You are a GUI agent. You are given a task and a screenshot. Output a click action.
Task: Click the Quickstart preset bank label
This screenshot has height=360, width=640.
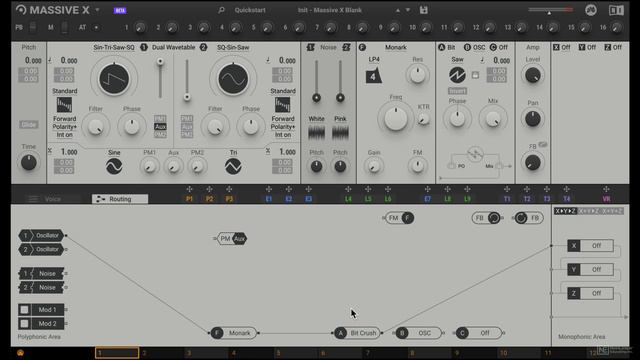coord(250,10)
